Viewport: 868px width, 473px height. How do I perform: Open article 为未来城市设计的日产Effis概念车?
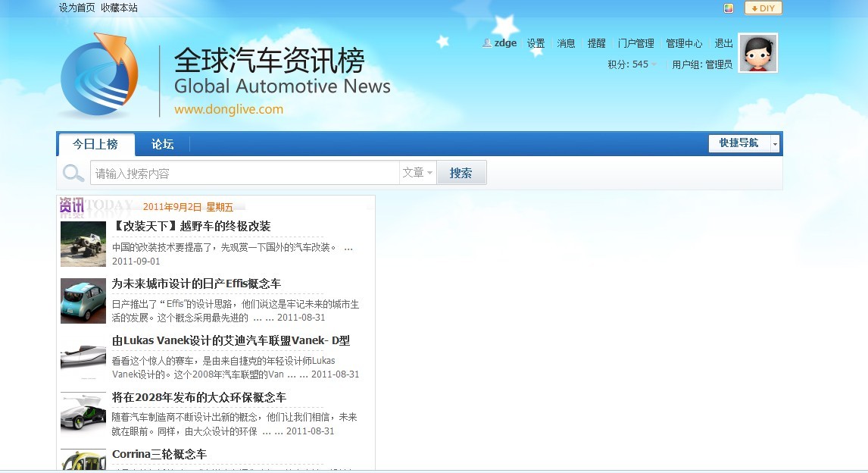point(196,283)
